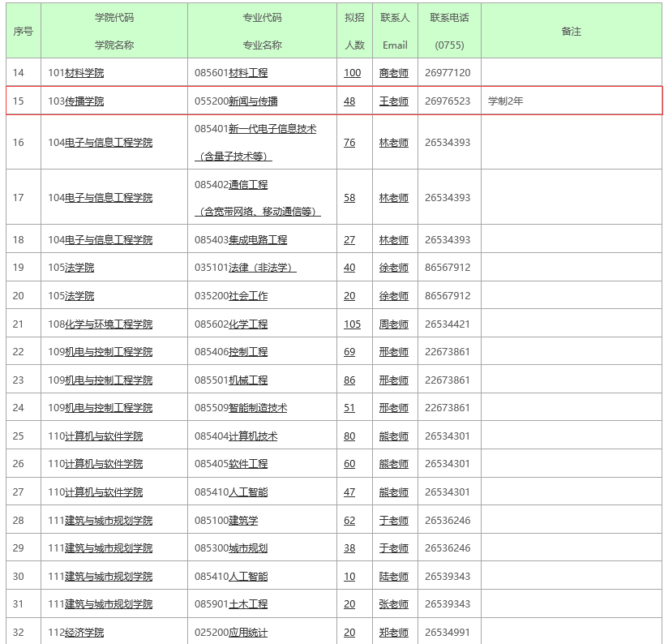Email contact 张老师
This screenshot has height=644, width=664.
click(394, 603)
